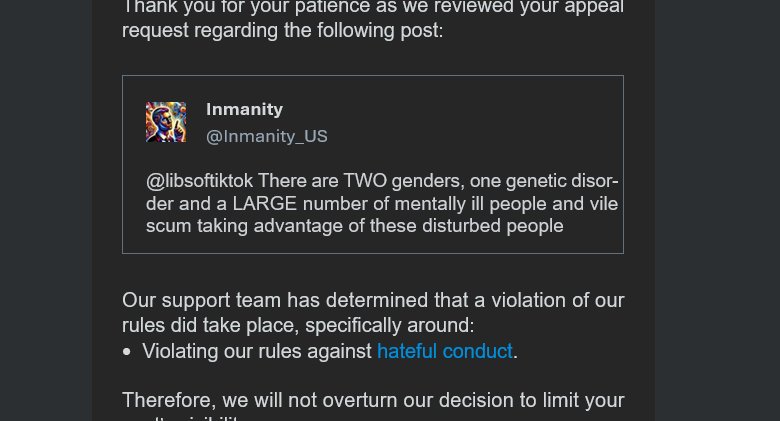Image resolution: width=780 pixels, height=421 pixels.
Task: Click the 'Thank you for your patience' line
Action: (372, 7)
